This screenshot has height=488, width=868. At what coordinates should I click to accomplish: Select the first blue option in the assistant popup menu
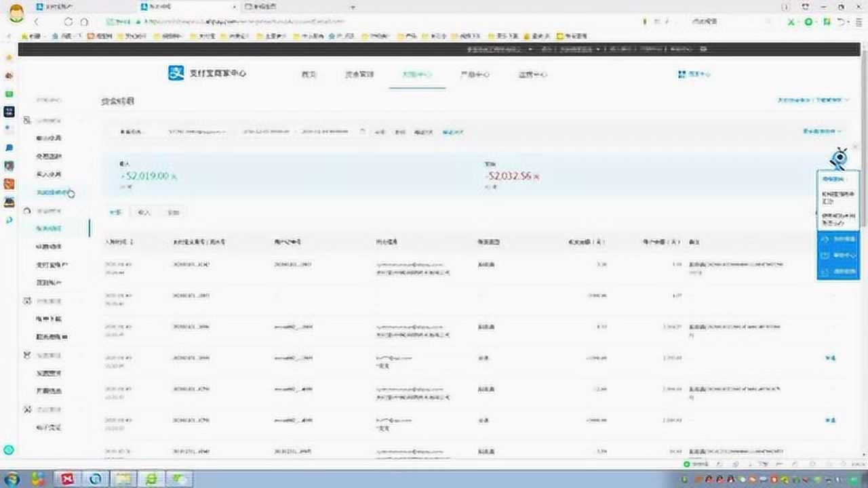click(837, 239)
